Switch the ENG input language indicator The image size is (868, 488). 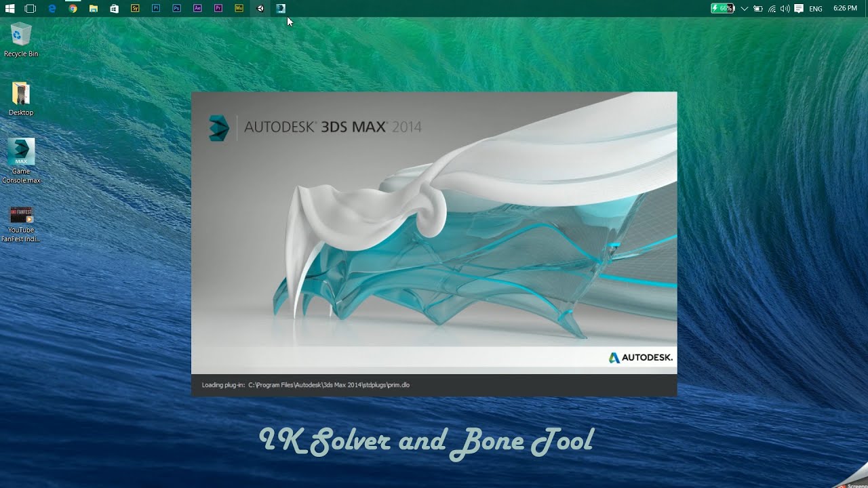pos(816,9)
